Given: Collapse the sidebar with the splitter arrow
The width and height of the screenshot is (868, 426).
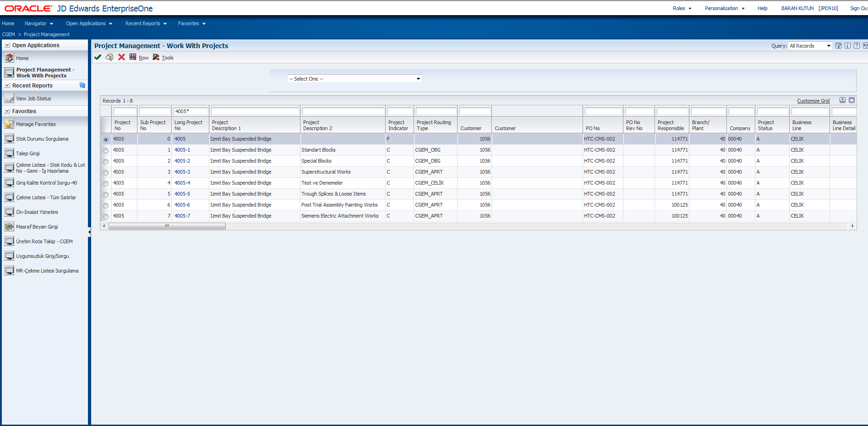Looking at the screenshot, I should [x=89, y=232].
